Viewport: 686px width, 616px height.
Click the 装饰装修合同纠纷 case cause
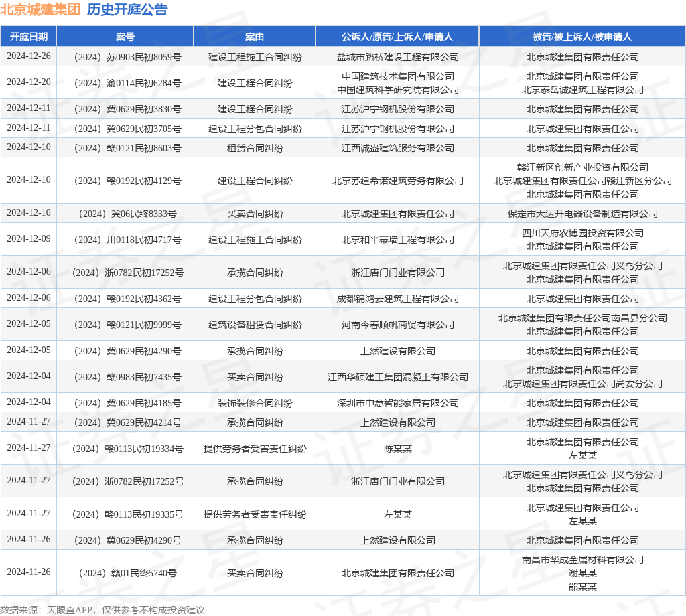point(255,404)
